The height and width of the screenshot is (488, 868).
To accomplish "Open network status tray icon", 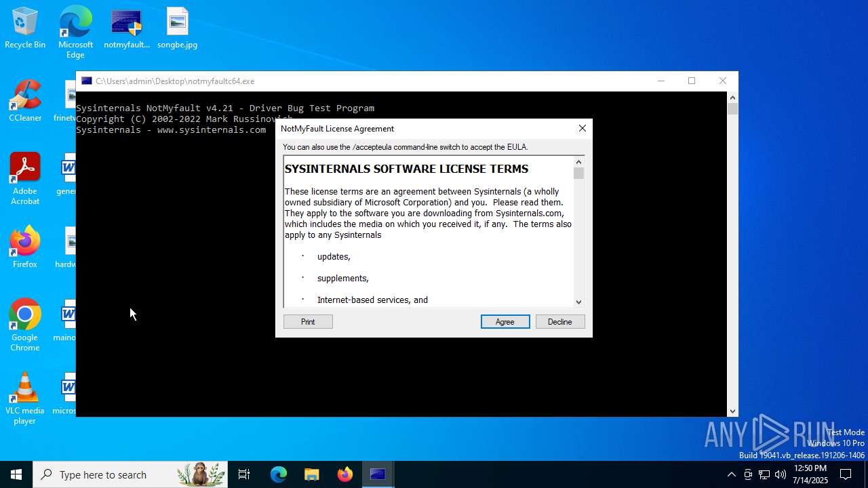I will pos(764,474).
